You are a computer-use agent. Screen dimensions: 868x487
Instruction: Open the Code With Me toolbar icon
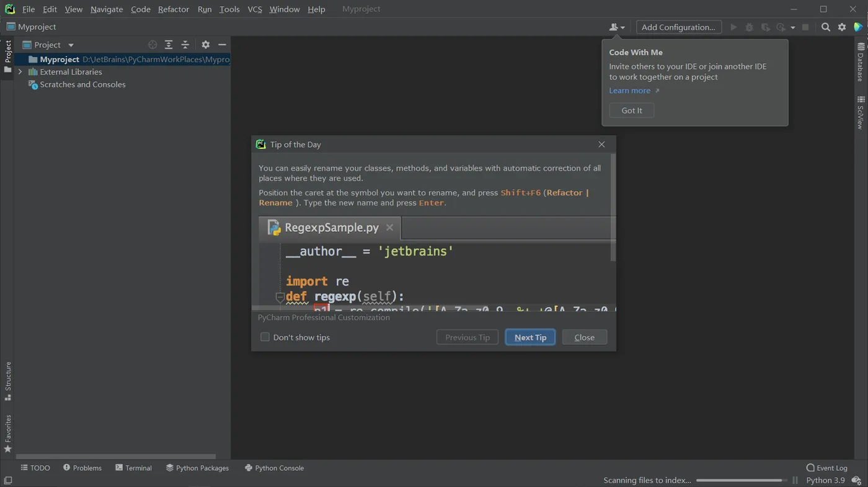coord(614,27)
